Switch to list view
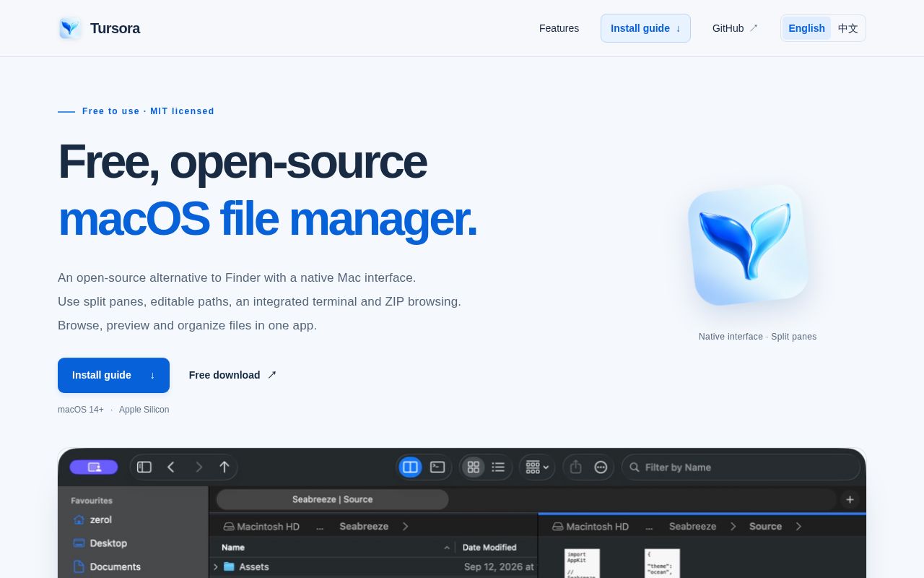 pyautogui.click(x=498, y=467)
